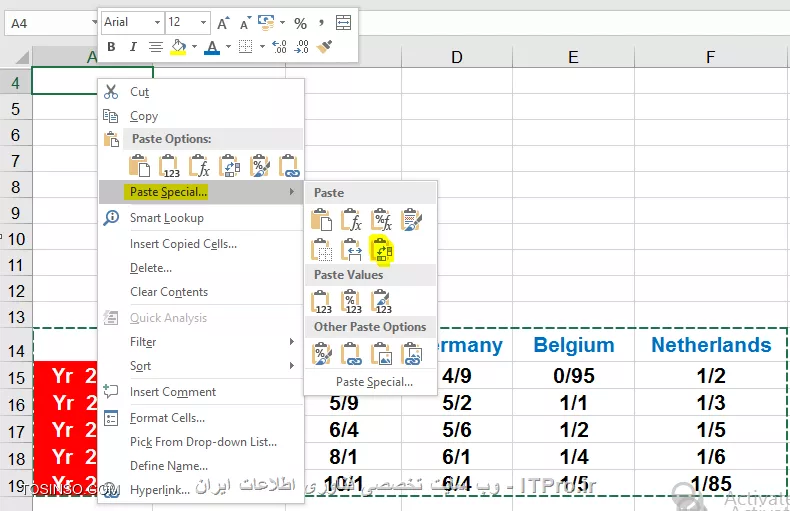Select column E header
Viewport: 790px width, 511px height.
click(x=573, y=57)
